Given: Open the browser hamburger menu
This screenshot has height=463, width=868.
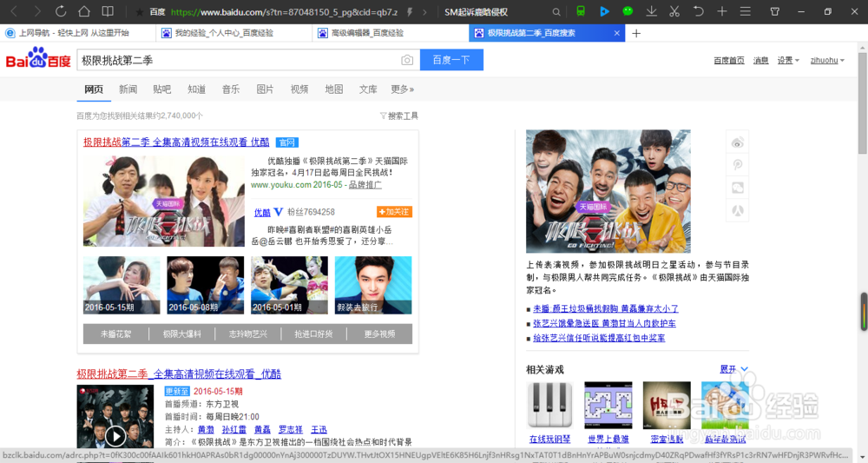Looking at the screenshot, I should pos(745,11).
